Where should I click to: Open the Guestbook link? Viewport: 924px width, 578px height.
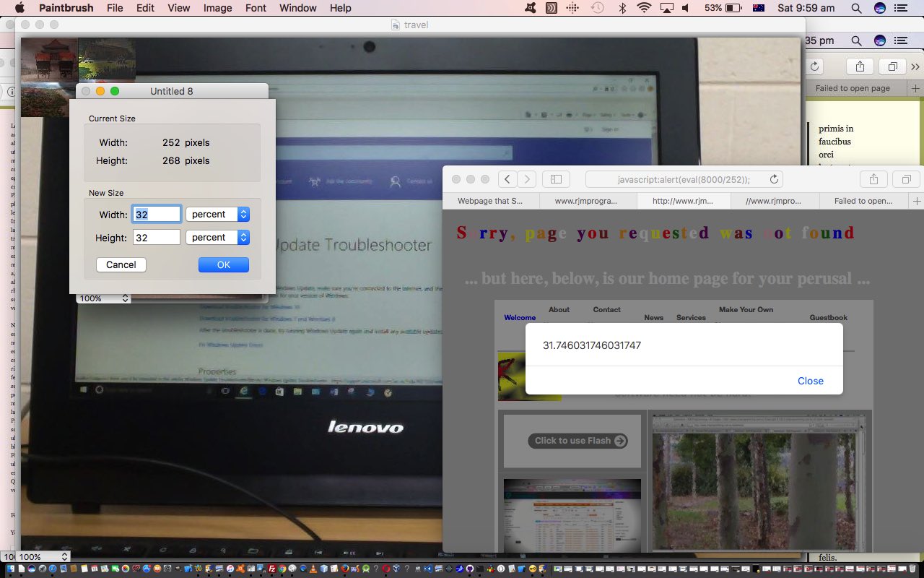828,318
